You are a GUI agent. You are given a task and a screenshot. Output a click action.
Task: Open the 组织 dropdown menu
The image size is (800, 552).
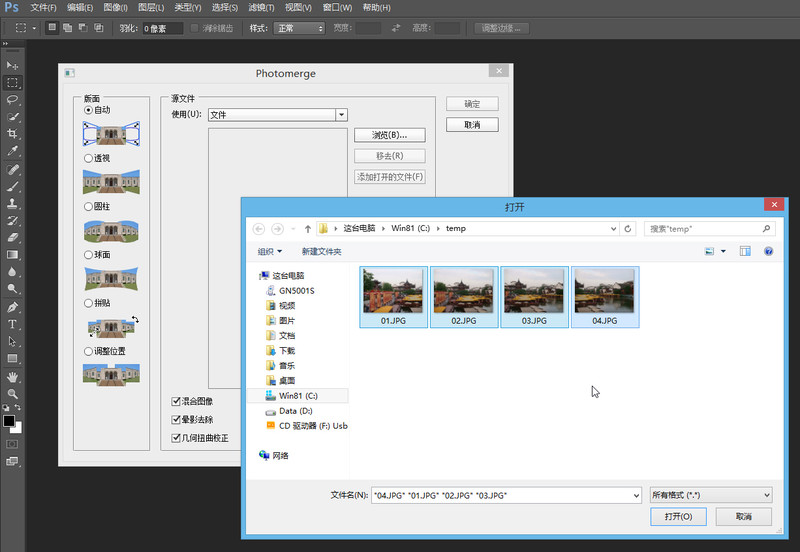click(269, 251)
